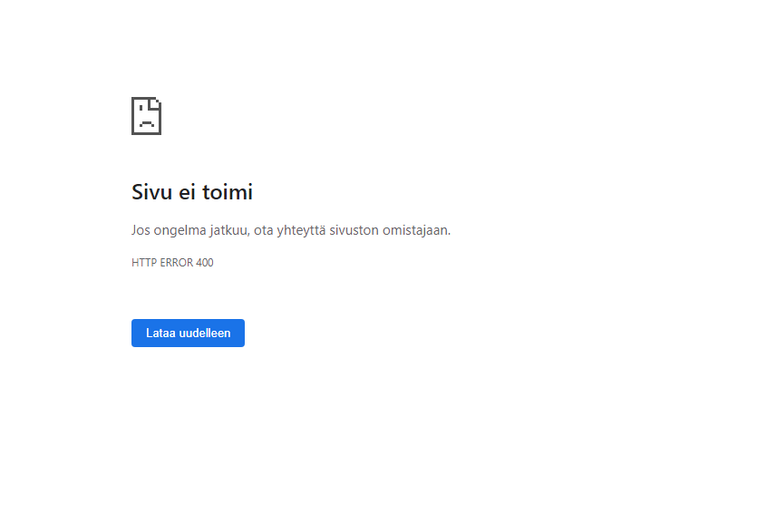Click the "Jos ongelma jatkuu" message text
Image resolution: width=757 pixels, height=532 pixels.
point(291,230)
